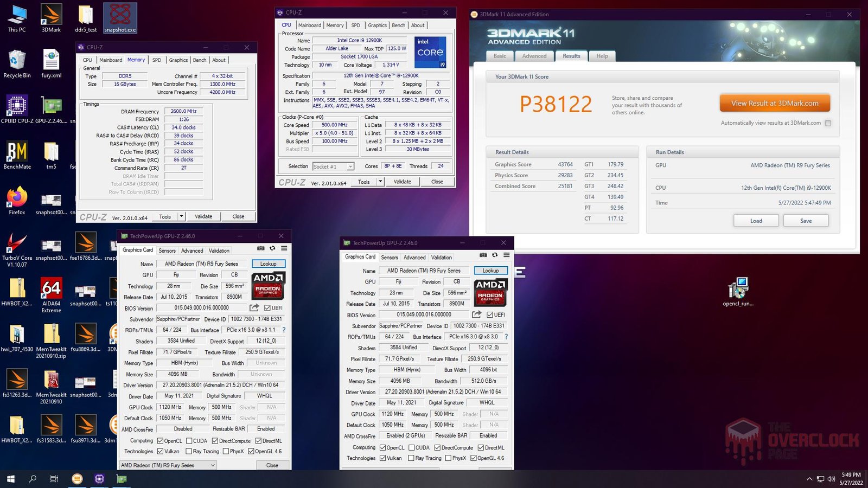This screenshot has height=488, width=868.
Task: Expand GPU selection dropdown at GPU-Z bottom
Action: coord(212,465)
